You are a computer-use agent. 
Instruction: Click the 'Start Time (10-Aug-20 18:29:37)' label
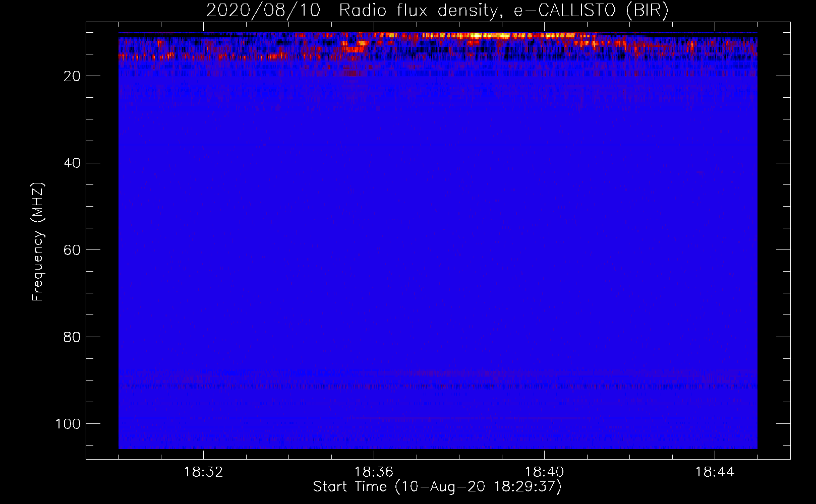[x=437, y=487]
